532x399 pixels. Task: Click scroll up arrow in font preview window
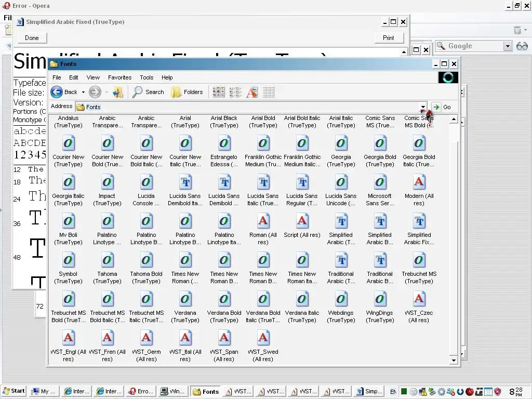pyautogui.click(x=404, y=52)
